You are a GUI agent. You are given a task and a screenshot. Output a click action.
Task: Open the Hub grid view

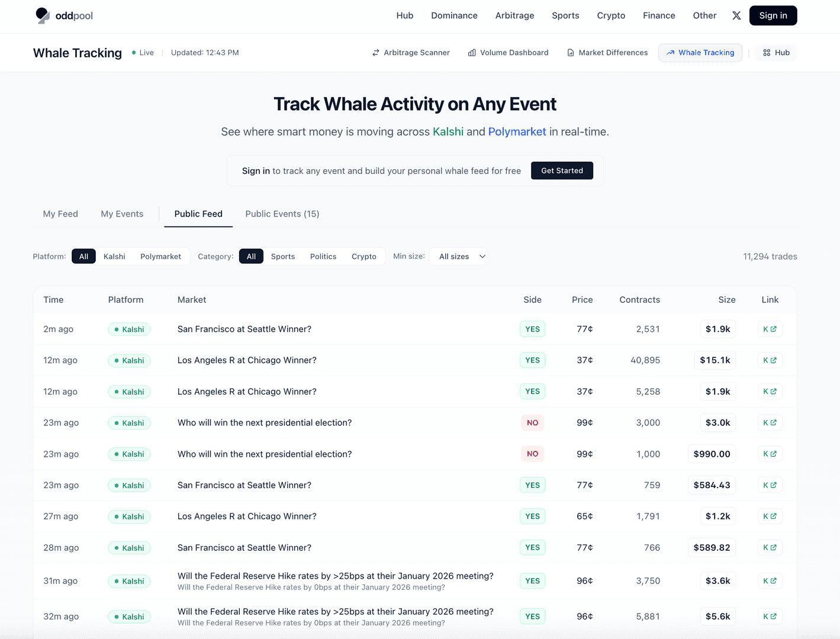776,53
